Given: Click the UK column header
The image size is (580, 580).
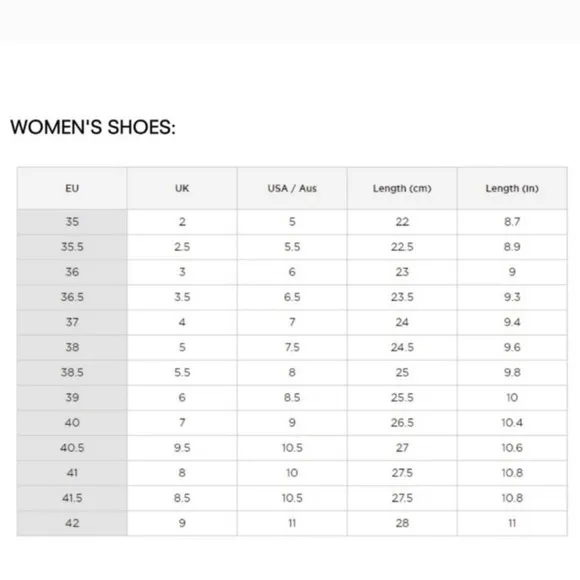Looking at the screenshot, I should pyautogui.click(x=182, y=188).
